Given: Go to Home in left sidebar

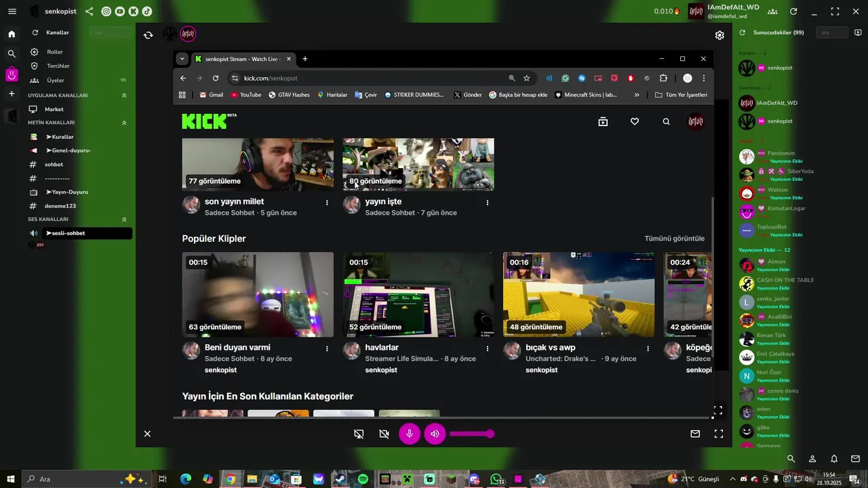Looking at the screenshot, I should point(12,34).
